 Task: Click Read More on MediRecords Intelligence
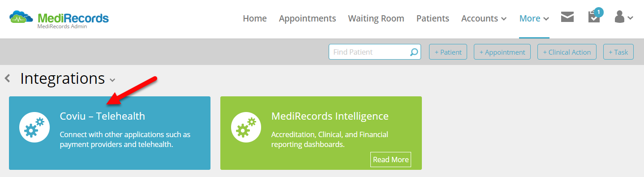391,160
